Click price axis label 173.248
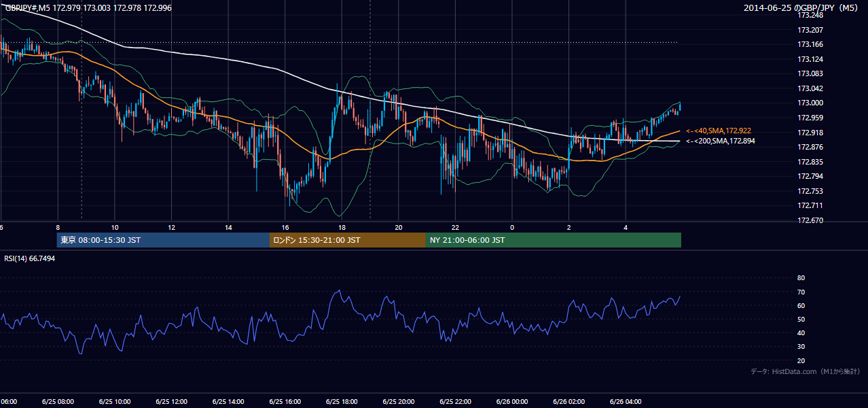868x408 pixels. 810,15
